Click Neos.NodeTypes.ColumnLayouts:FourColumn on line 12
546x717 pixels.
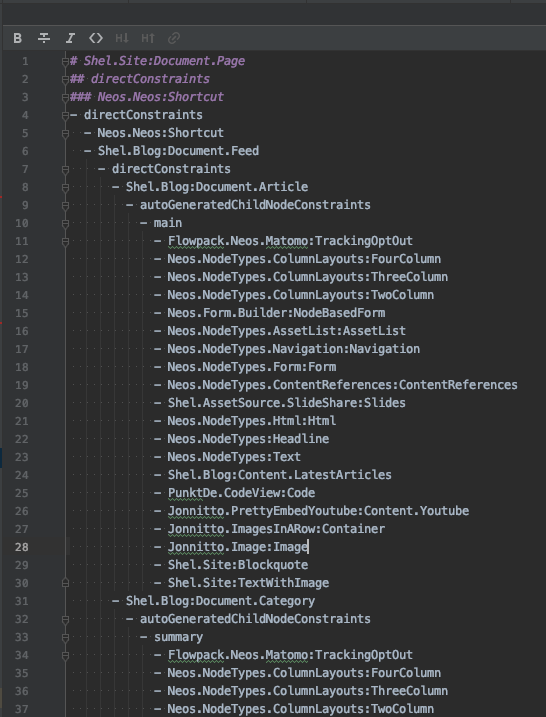304,259
